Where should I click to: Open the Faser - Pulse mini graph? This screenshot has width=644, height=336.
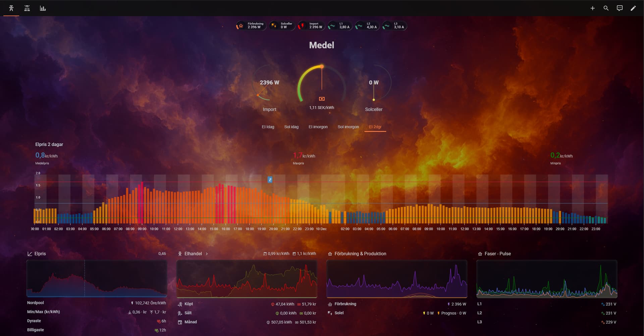[547, 279]
